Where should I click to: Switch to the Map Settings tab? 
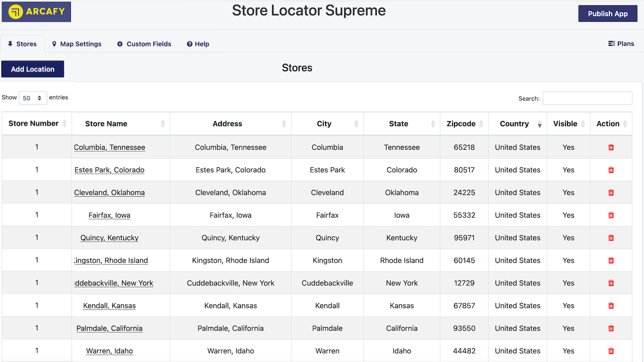tap(76, 44)
